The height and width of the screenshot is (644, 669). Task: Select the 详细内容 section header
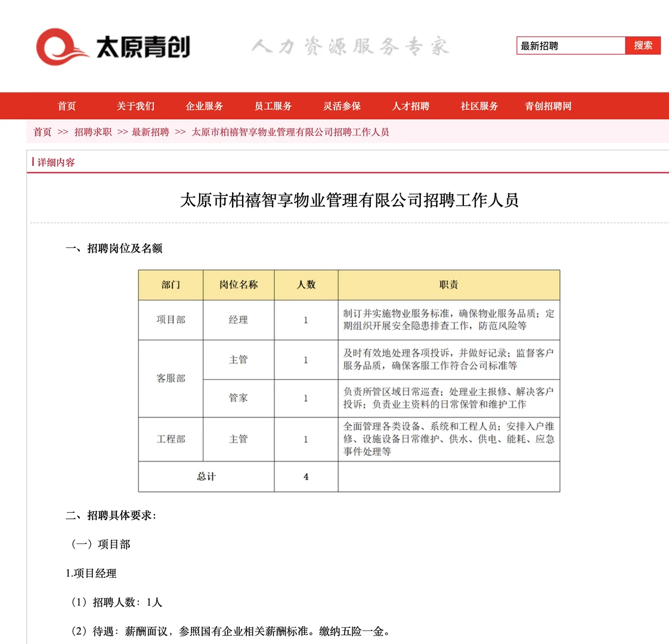57,162
